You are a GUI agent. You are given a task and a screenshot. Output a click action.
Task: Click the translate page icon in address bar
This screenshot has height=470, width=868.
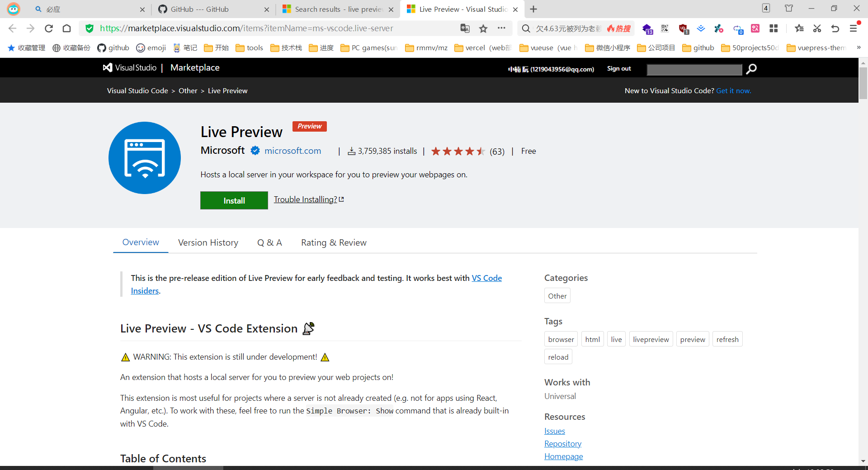(x=465, y=28)
